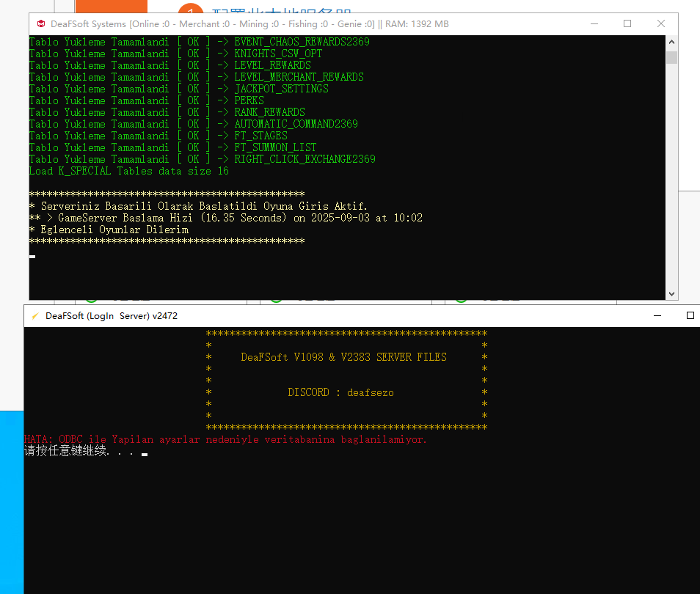Click the FT_SUMMON_LIST log line
Viewport: 700px width, 594px height.
click(172, 147)
